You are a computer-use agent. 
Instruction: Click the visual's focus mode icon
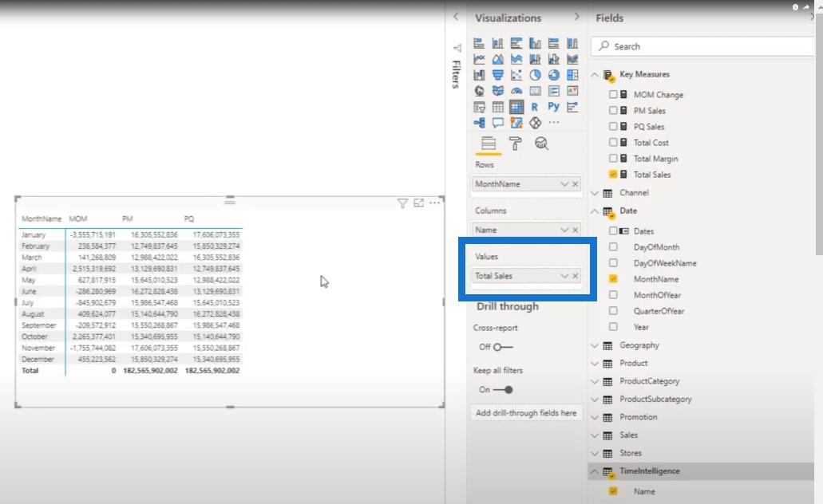point(419,203)
